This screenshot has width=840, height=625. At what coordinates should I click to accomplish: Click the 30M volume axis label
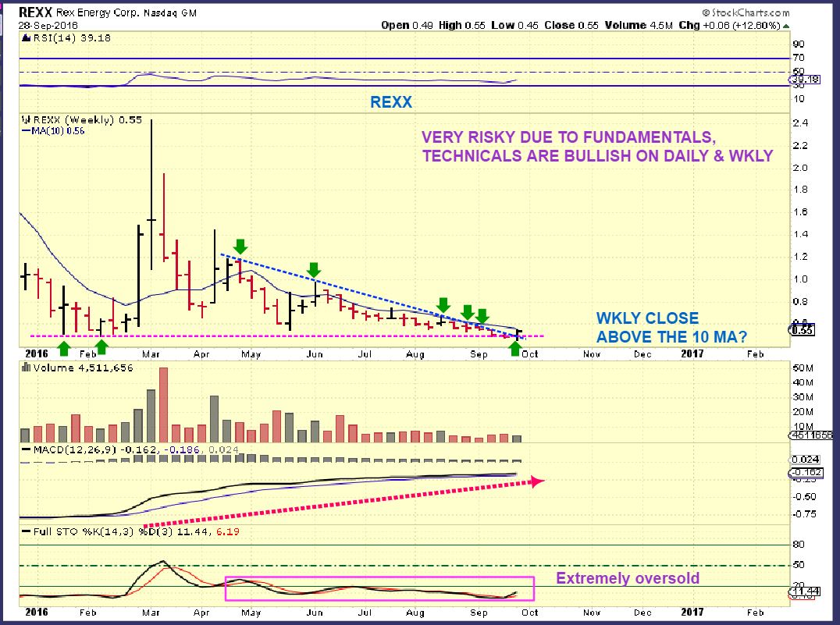tap(803, 397)
